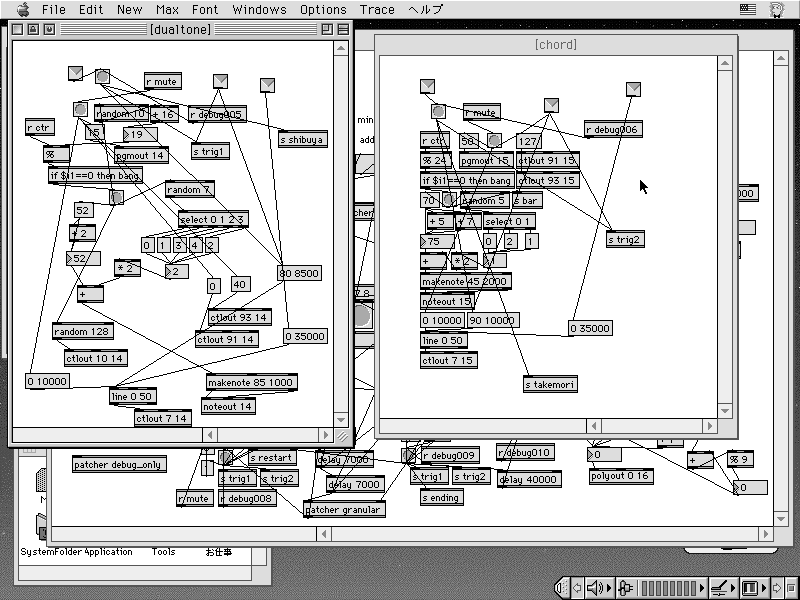
Task: Click the dualtone horizontal scrollbar right arrow
Action: coord(326,435)
